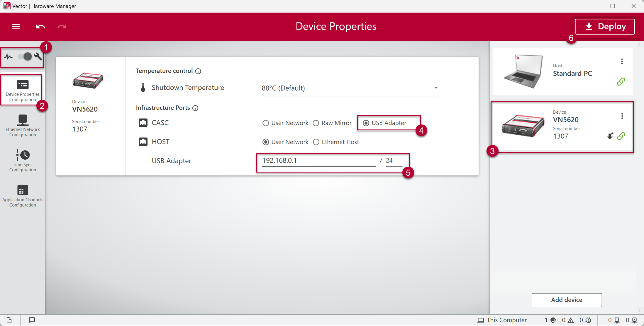The width and height of the screenshot is (644, 326).
Task: Open three-dot menu on VN5620 device
Action: (x=622, y=116)
